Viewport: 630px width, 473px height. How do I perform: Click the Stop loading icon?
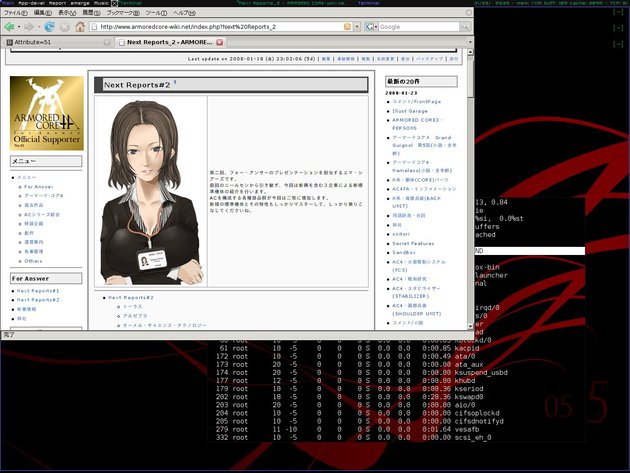click(x=65, y=27)
